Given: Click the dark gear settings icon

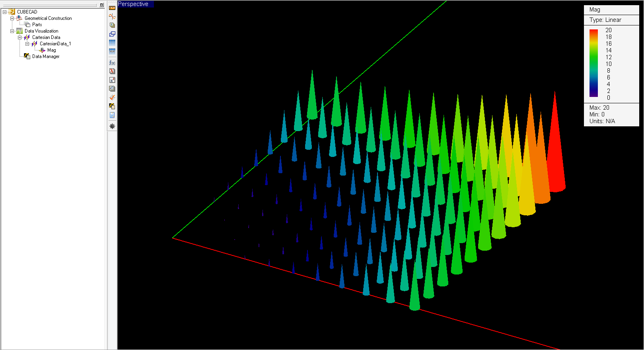Looking at the screenshot, I should click(112, 126).
